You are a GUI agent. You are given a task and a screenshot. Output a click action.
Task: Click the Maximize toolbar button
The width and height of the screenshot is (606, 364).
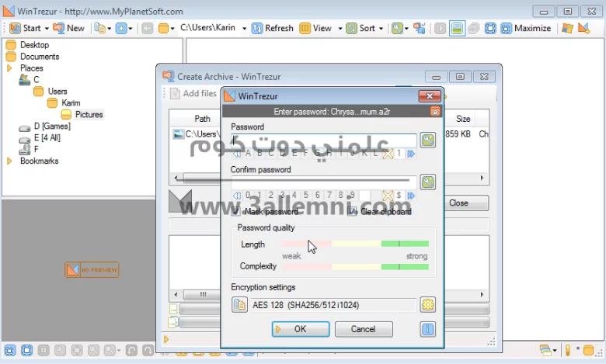526,28
